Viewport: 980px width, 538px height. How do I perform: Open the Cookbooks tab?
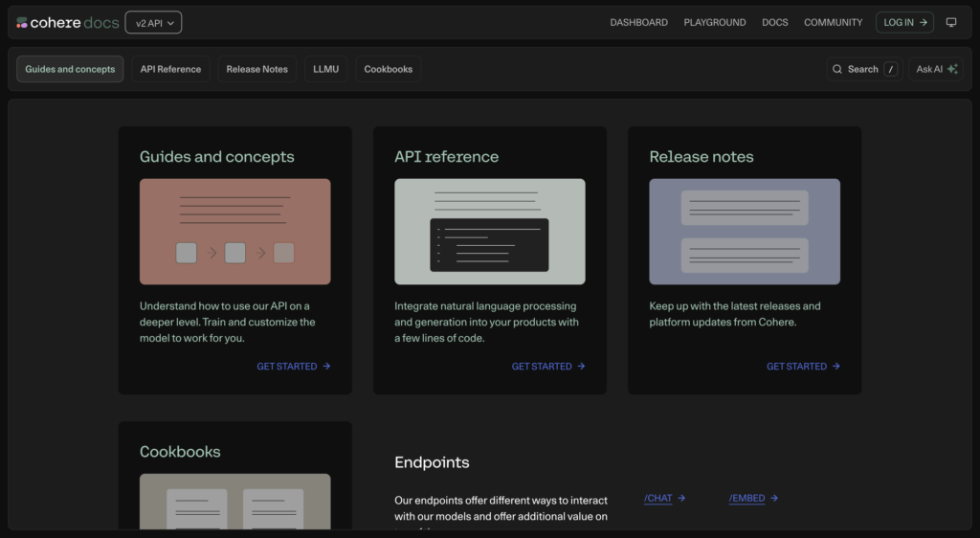(389, 69)
